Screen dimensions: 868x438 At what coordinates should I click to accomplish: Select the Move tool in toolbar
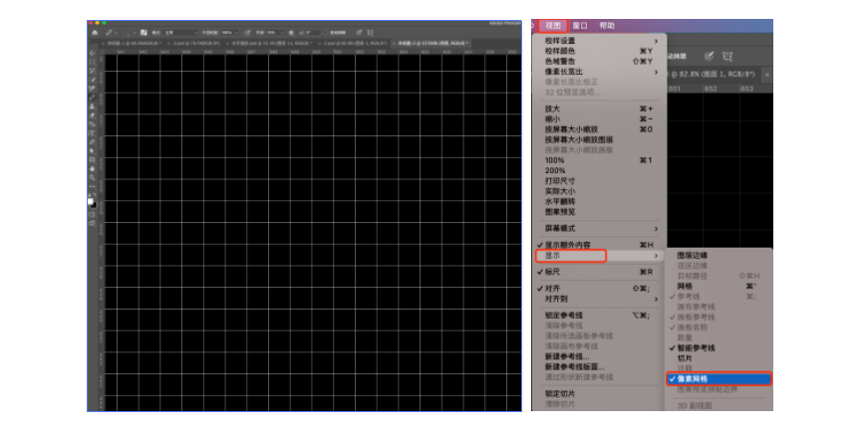tap(93, 51)
